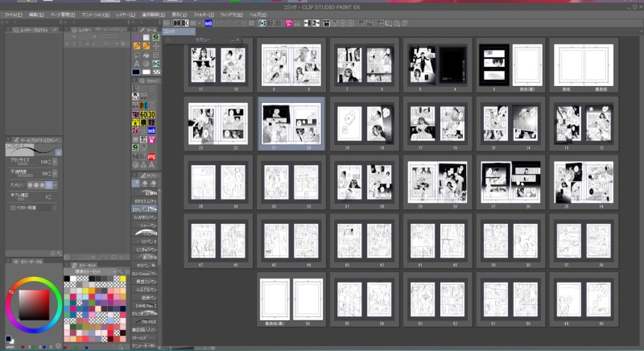Select the highlighted かしペン brush
The height and width of the screenshot is (351, 644).
click(x=144, y=209)
